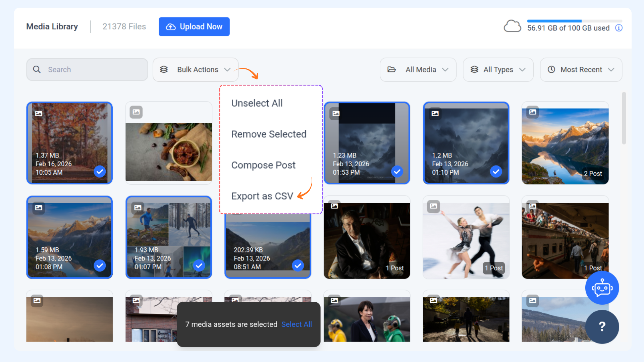Screen dimensions: 644x362
Task: Click into the Search input field
Action: click(94, 69)
